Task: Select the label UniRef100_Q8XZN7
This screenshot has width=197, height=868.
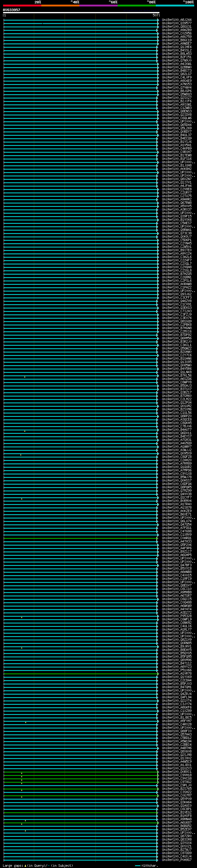Action: coord(177,179)
